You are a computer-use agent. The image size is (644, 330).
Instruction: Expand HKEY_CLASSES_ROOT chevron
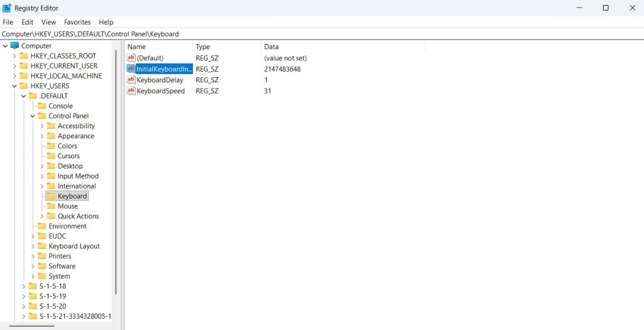[14, 56]
